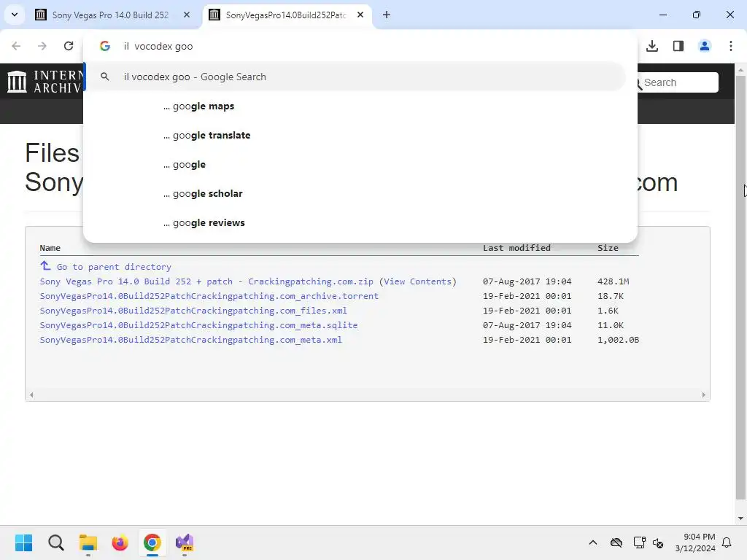Viewport: 747px width, 560px height.
Task: Click the Internet Archive logo
Action: pyautogui.click(x=45, y=82)
